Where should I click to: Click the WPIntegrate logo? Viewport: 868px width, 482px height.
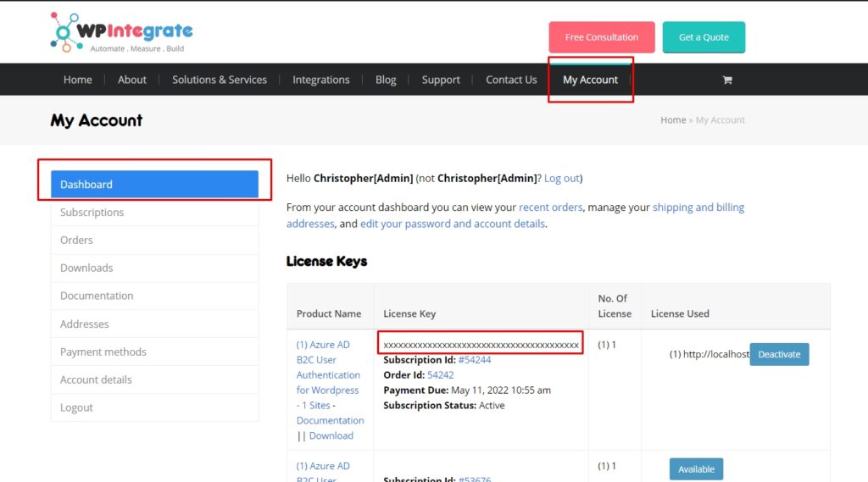tap(122, 33)
